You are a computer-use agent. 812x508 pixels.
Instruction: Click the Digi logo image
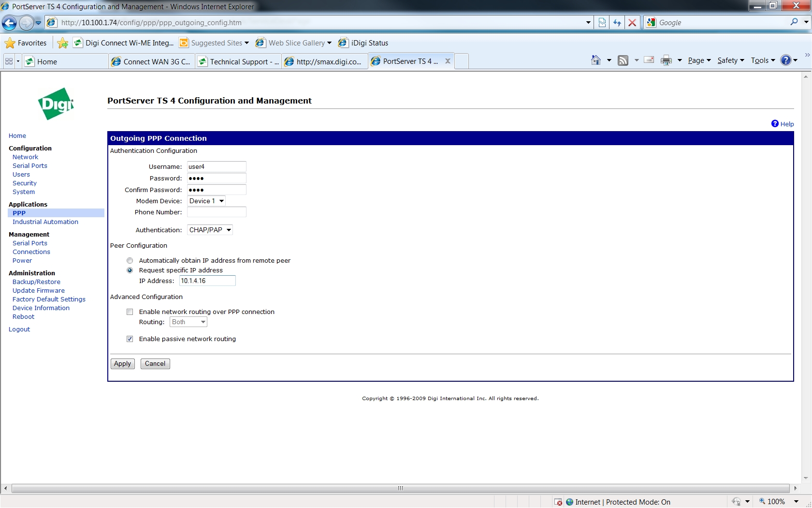(x=56, y=104)
